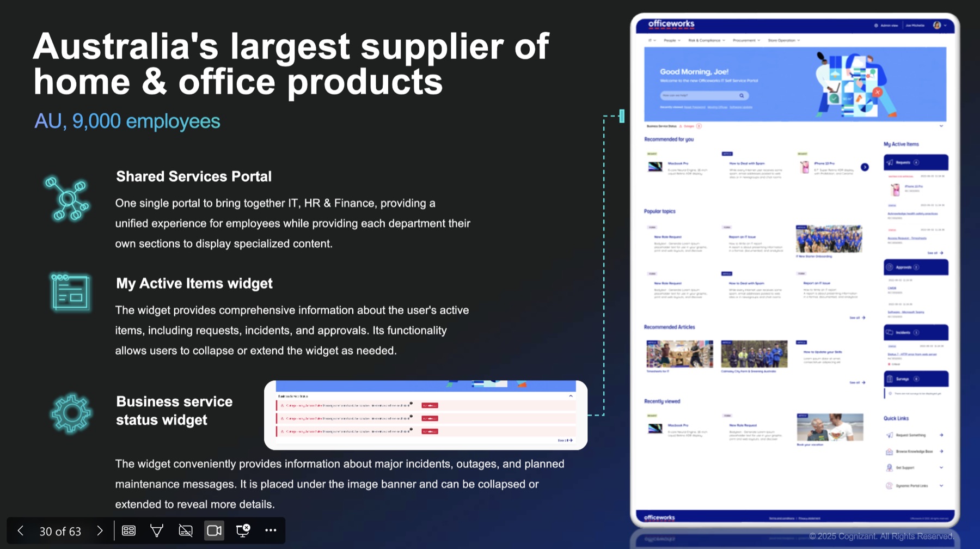Viewport: 980px width, 549px height.
Task: Click See all under Recommended Articles
Action: [857, 382]
